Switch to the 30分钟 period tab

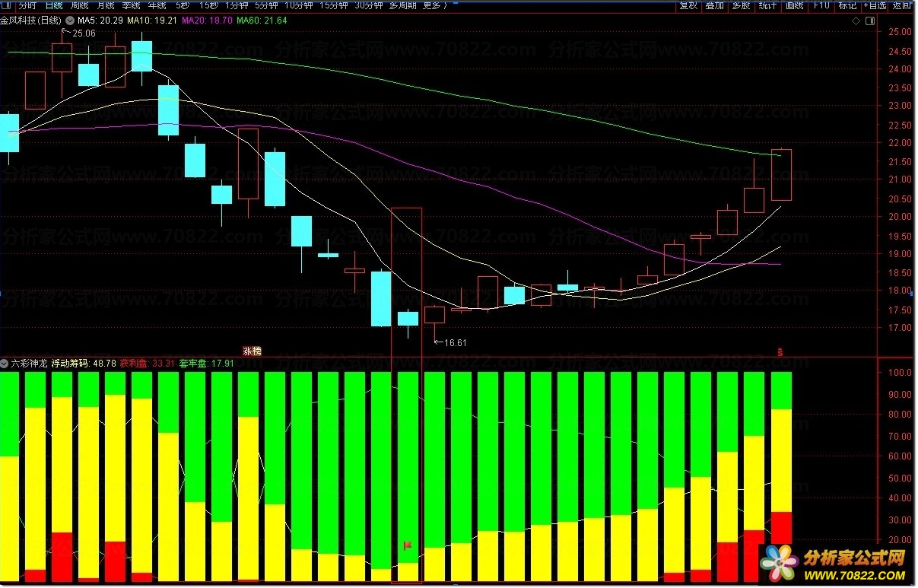(368, 5)
